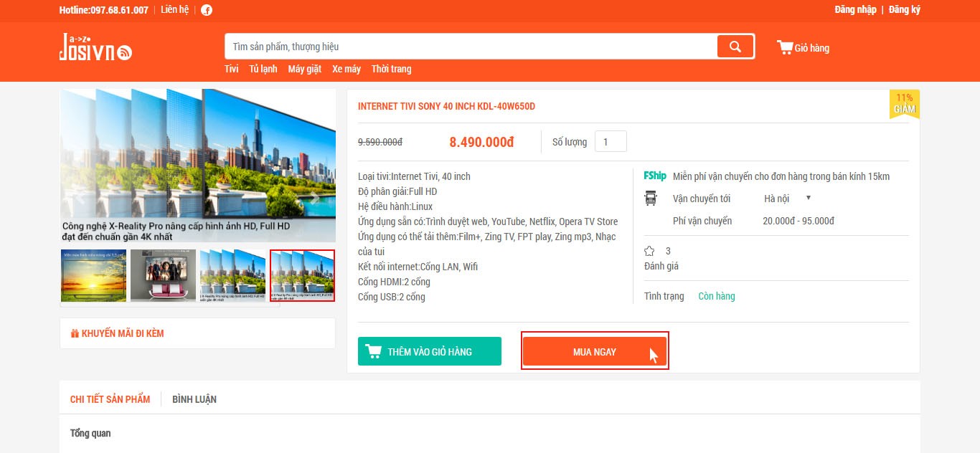Image resolution: width=980 pixels, height=453 pixels.
Task: Open the Đăng nhập link
Action: (x=855, y=10)
